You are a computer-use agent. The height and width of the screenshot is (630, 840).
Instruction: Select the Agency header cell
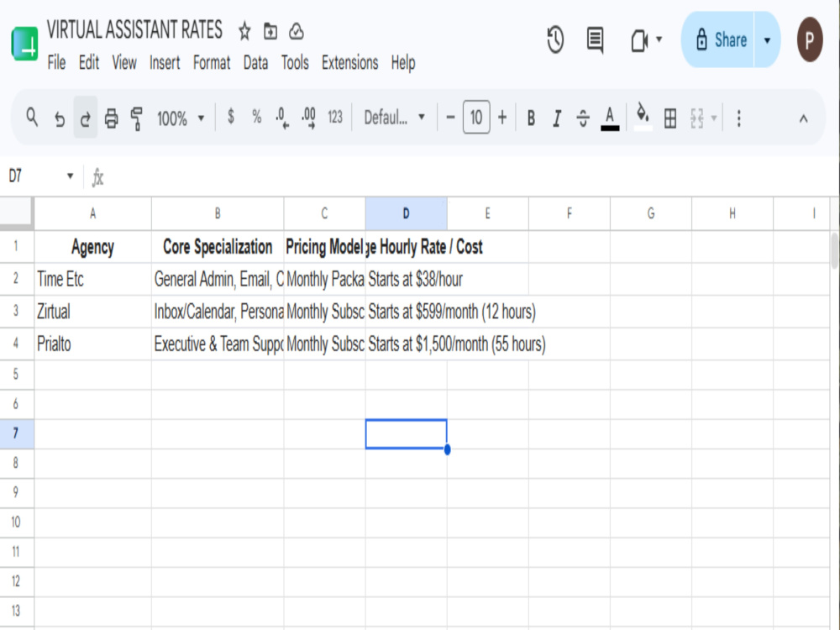[x=92, y=247]
